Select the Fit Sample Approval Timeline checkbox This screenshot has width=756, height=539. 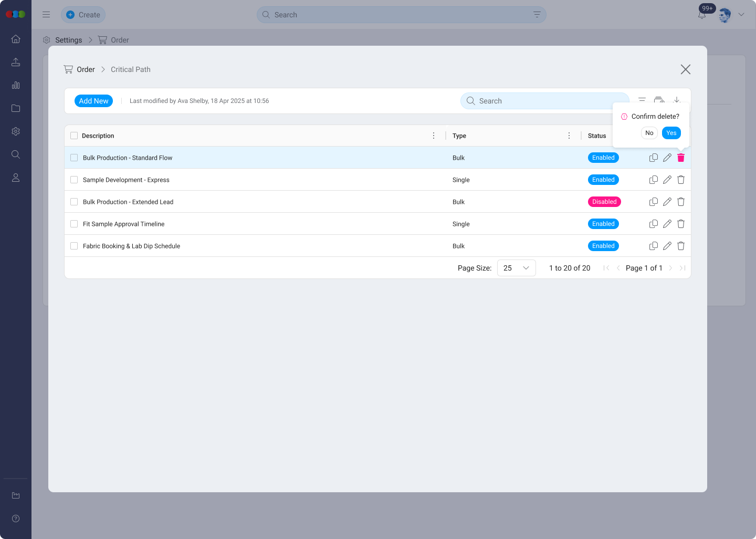74,224
